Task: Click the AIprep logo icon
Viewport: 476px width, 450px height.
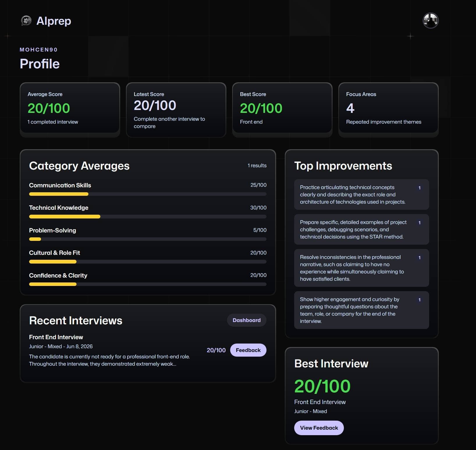Action: (26, 21)
